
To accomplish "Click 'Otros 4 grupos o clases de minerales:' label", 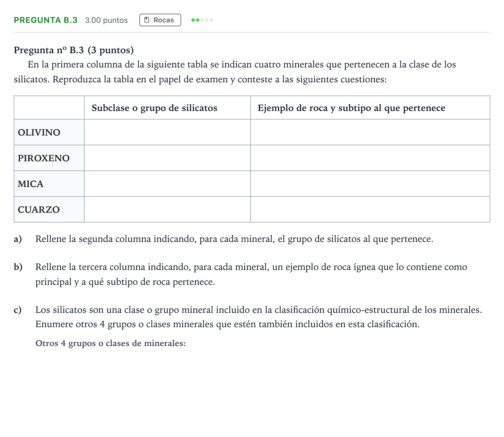I will 111,343.
